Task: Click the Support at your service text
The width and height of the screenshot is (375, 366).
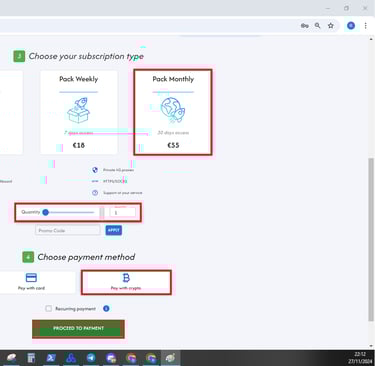Action: [x=123, y=193]
